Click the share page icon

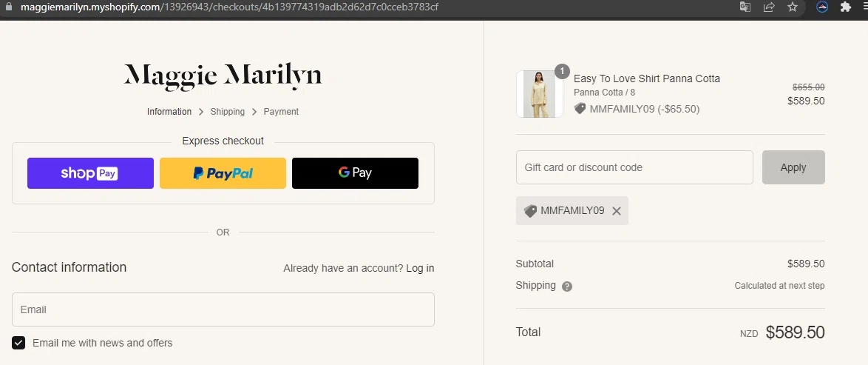tap(769, 7)
